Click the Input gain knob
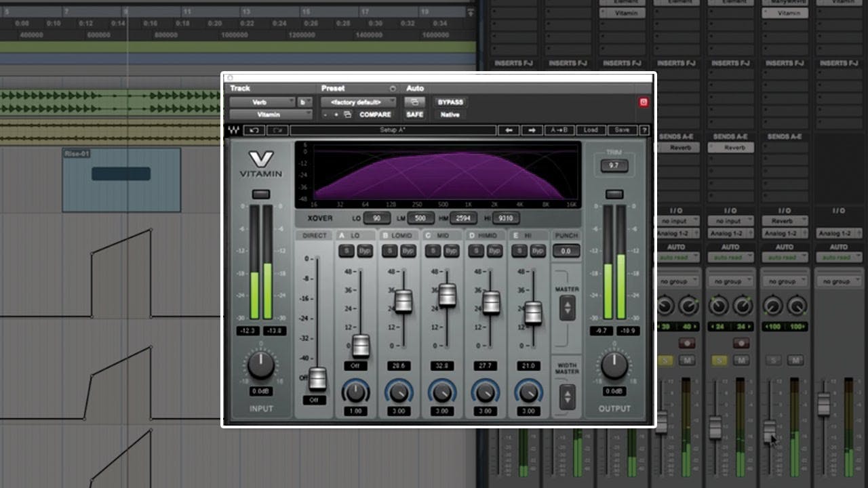Image resolution: width=868 pixels, height=488 pixels. pos(261,365)
